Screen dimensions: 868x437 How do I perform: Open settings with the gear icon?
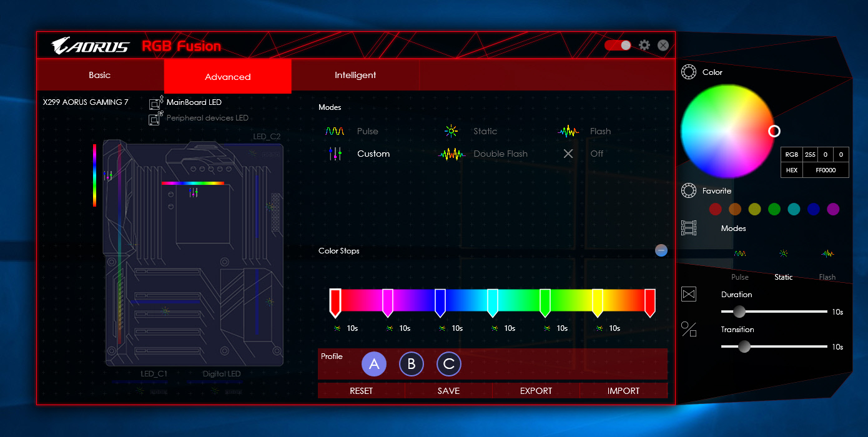pos(644,46)
